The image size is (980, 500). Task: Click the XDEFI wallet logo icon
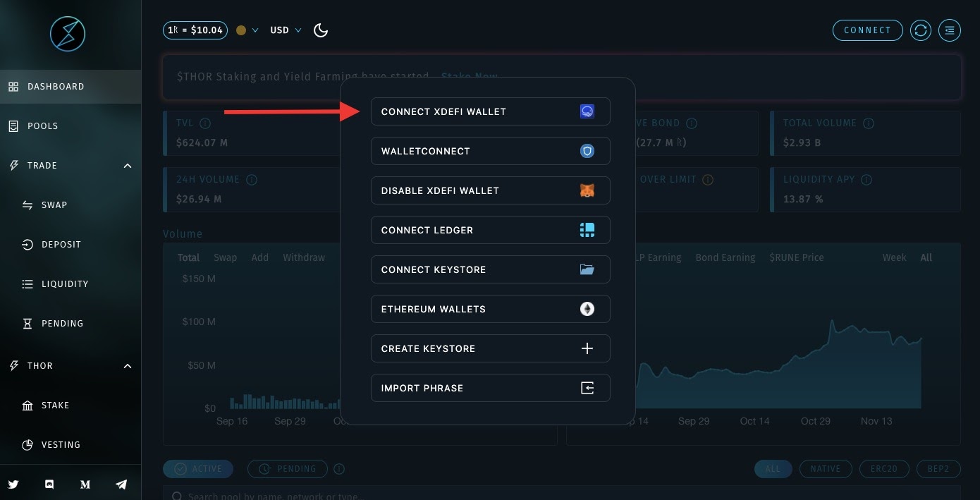tap(587, 111)
